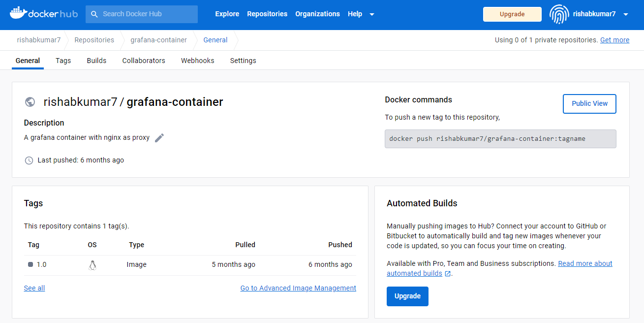Click the repository title grafana-container
The width and height of the screenshot is (644, 323).
(175, 102)
